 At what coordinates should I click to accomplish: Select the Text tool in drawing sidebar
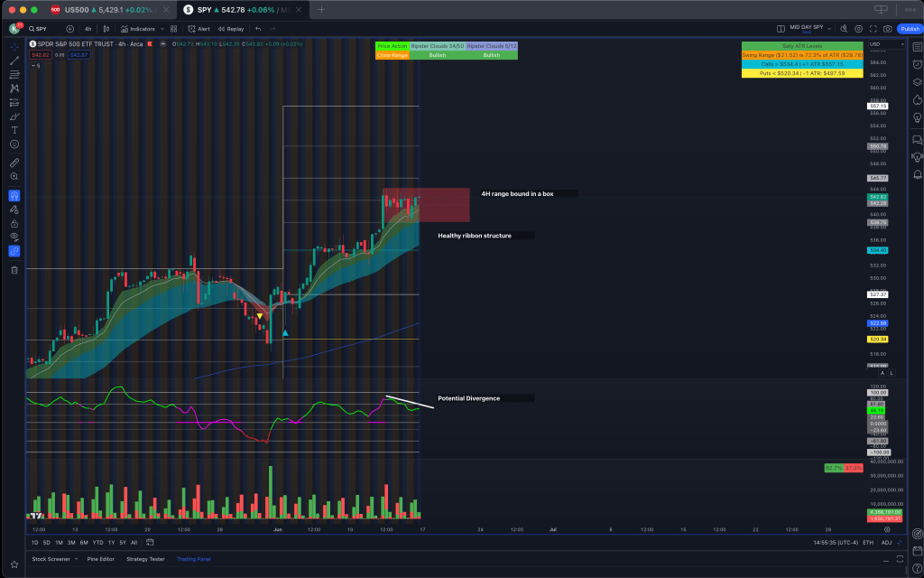coord(14,130)
